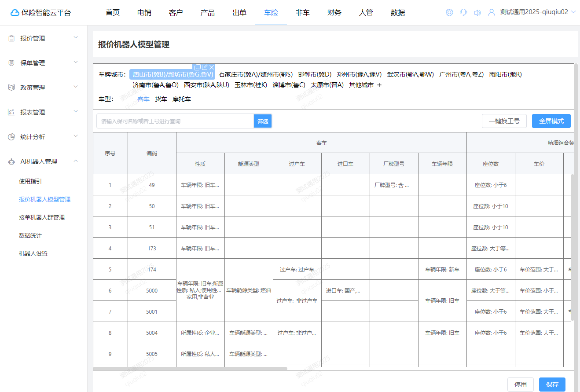Select city 淄博市(鲁C)

point(289,85)
